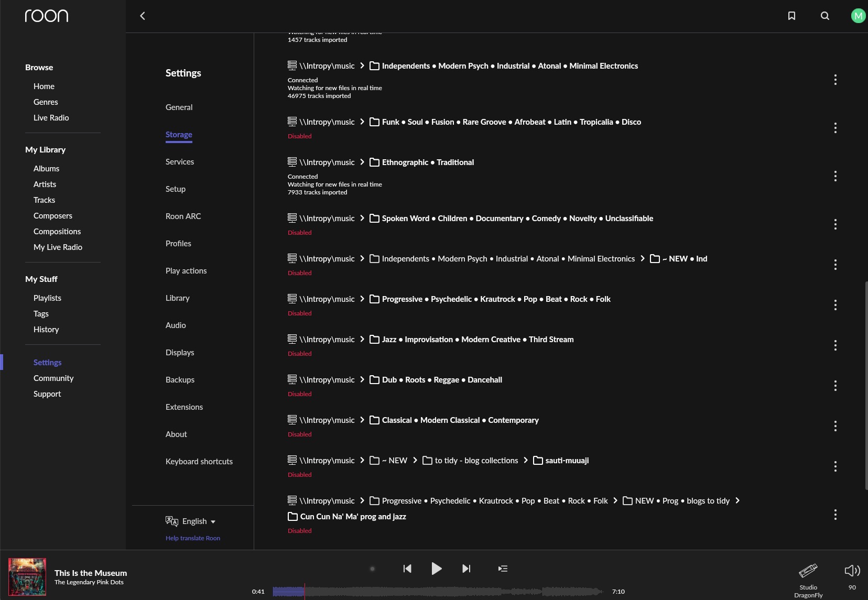Open the profile avatar menu

858,16
